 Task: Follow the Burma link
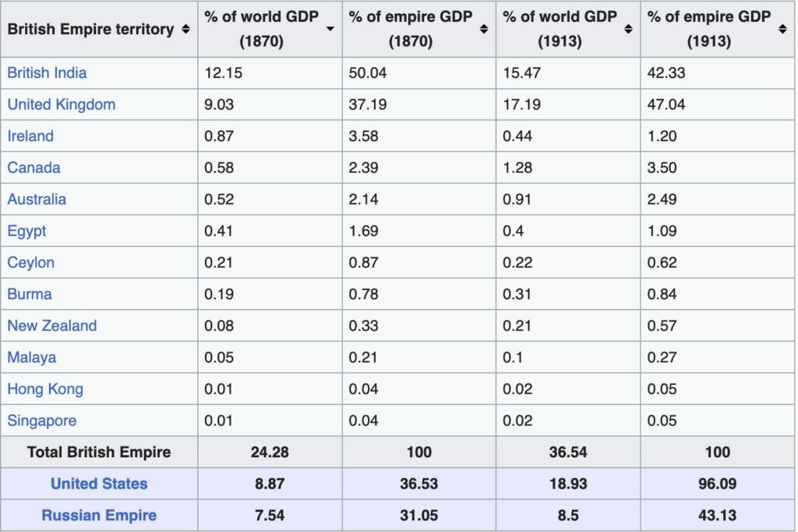[30, 294]
